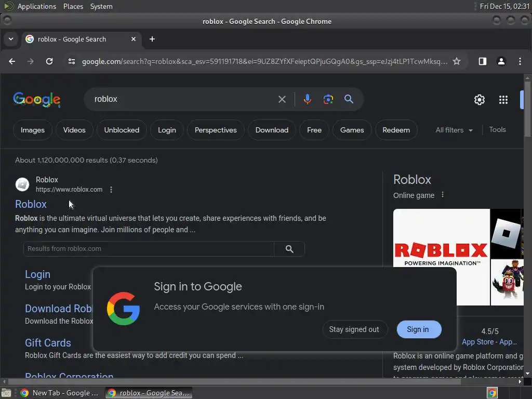Open the Places menu
This screenshot has height=399, width=532.
pyautogui.click(x=73, y=6)
